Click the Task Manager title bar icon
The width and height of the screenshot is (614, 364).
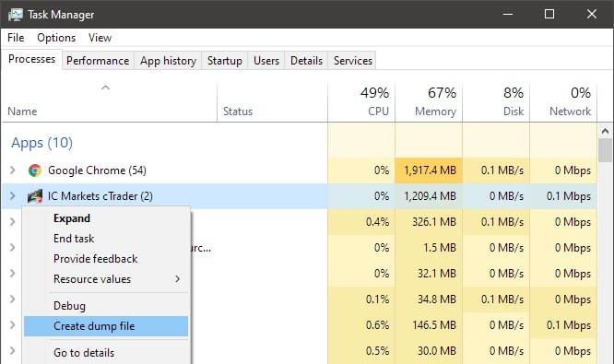[x=16, y=15]
